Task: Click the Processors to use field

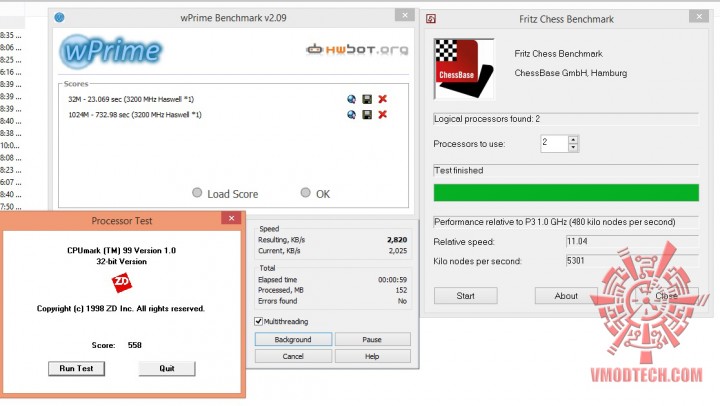Action: (554, 144)
